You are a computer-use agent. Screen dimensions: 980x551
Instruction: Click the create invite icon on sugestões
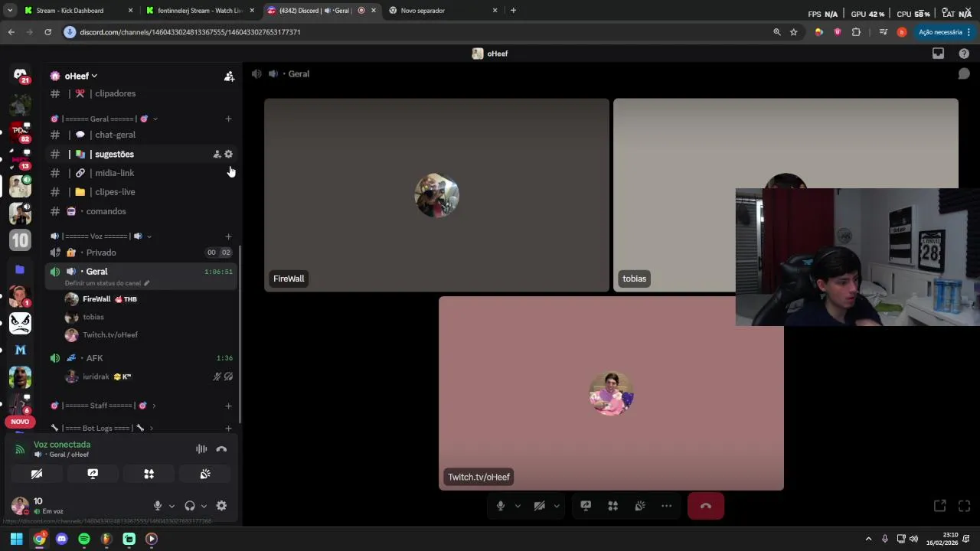coord(217,154)
